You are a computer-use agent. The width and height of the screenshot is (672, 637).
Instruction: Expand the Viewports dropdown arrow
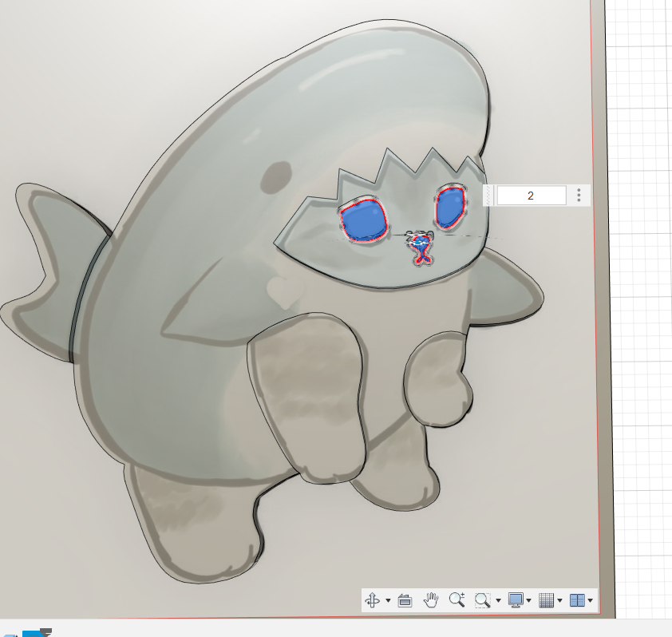click(x=591, y=599)
